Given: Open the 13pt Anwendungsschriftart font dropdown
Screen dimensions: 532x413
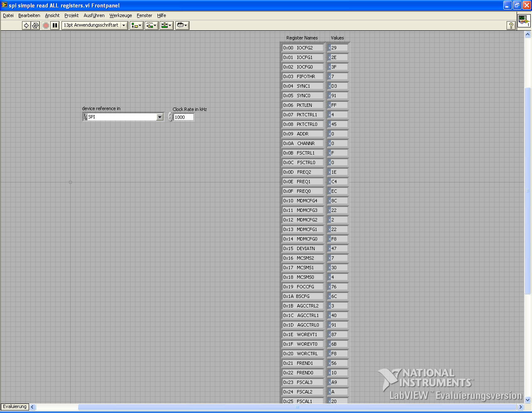Looking at the screenshot, I should click(94, 25).
